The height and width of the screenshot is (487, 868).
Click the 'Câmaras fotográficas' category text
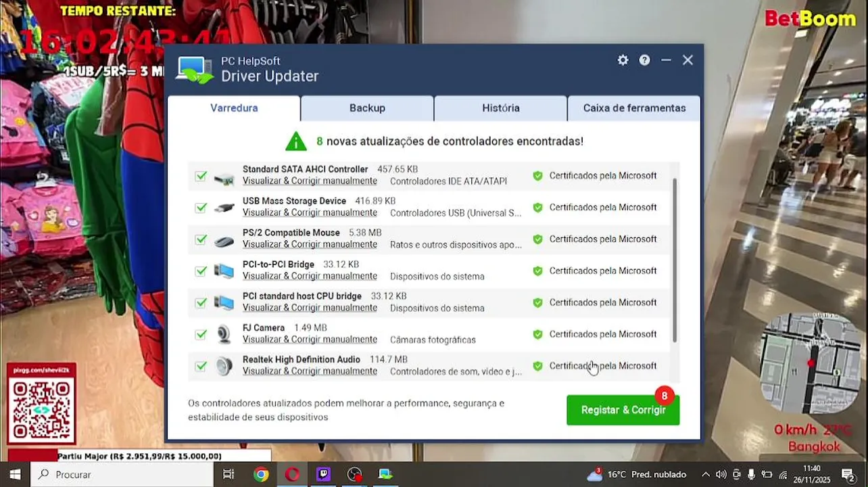433,340
